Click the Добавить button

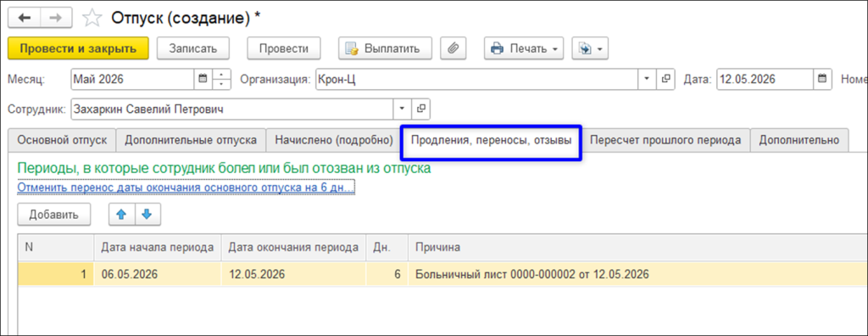(53, 215)
